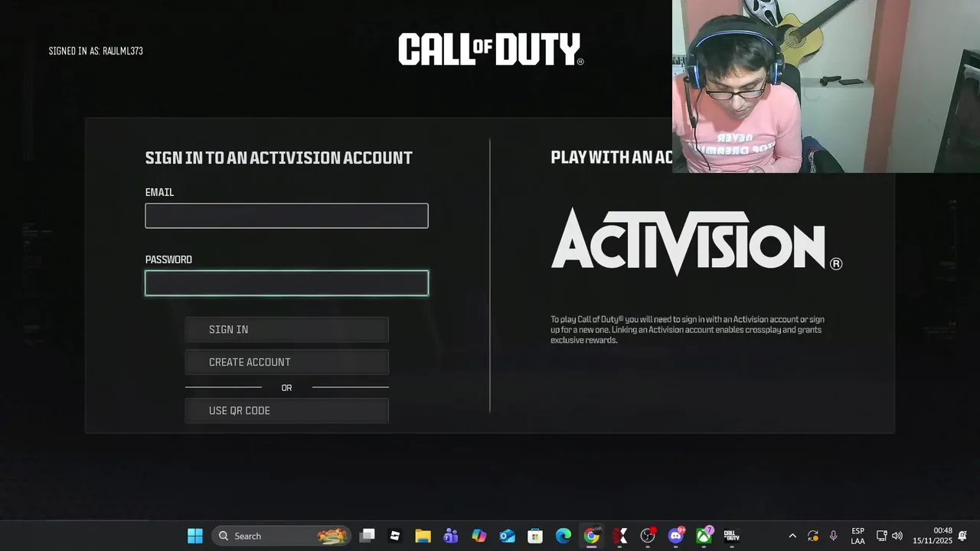Choose the Use QR Code option
The height and width of the screenshot is (551, 980).
(x=286, y=411)
